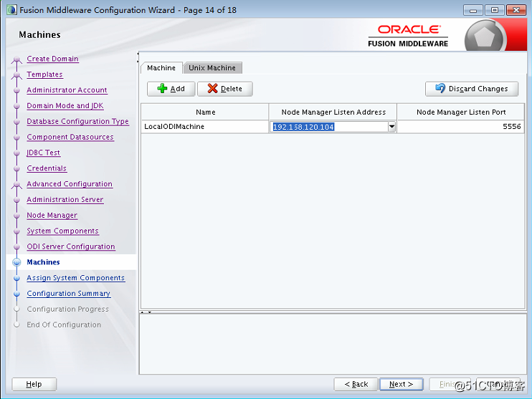Open the Administration Server step
The width and height of the screenshot is (532, 399).
pos(65,199)
